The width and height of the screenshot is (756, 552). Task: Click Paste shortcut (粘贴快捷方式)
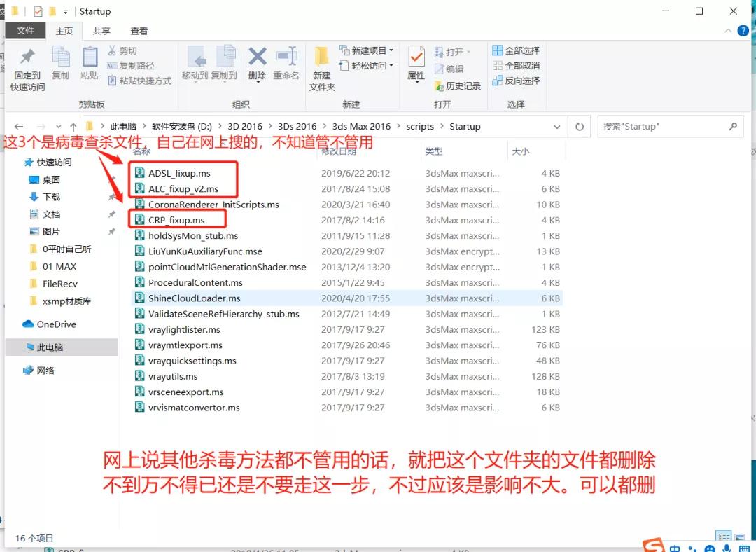pyautogui.click(x=139, y=81)
